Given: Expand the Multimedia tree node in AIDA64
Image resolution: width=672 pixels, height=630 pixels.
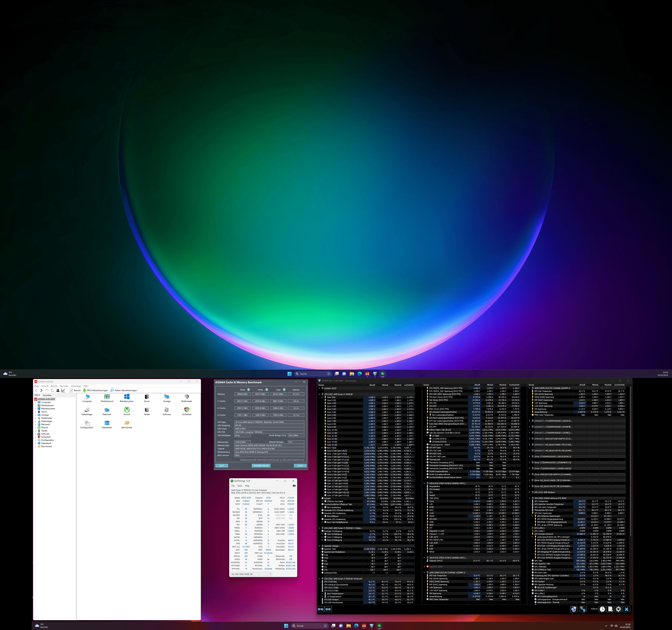Looking at the screenshot, I should click(x=36, y=418).
